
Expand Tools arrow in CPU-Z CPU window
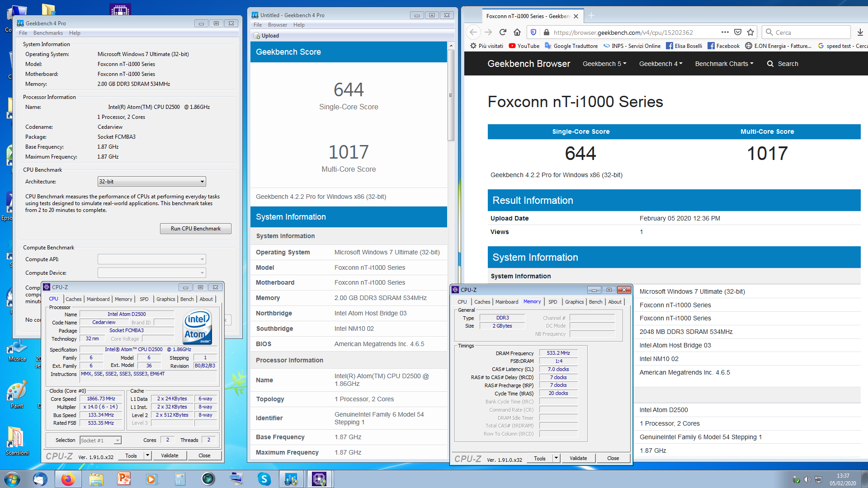click(x=147, y=456)
